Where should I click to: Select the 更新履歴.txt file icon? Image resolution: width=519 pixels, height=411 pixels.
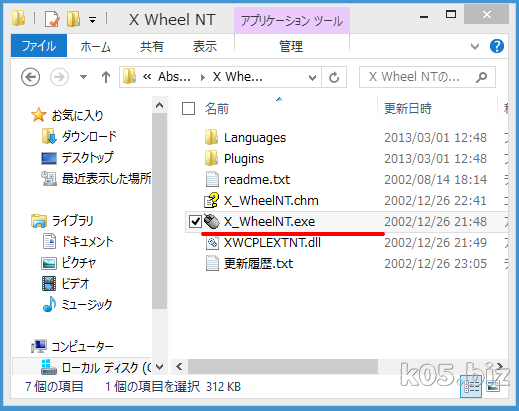(212, 263)
